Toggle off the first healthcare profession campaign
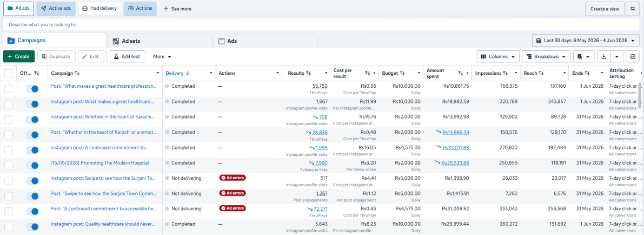 click(x=32, y=88)
